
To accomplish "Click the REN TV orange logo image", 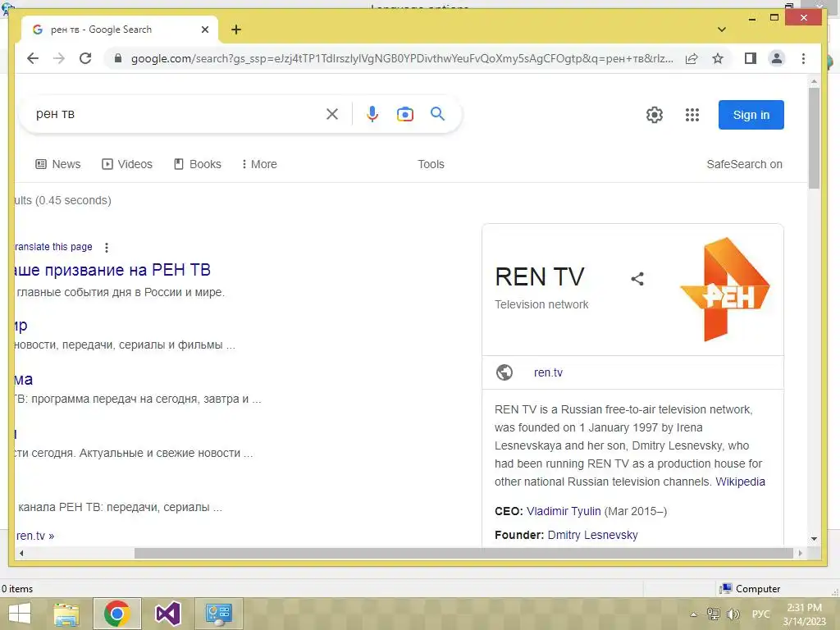I will pyautogui.click(x=725, y=290).
